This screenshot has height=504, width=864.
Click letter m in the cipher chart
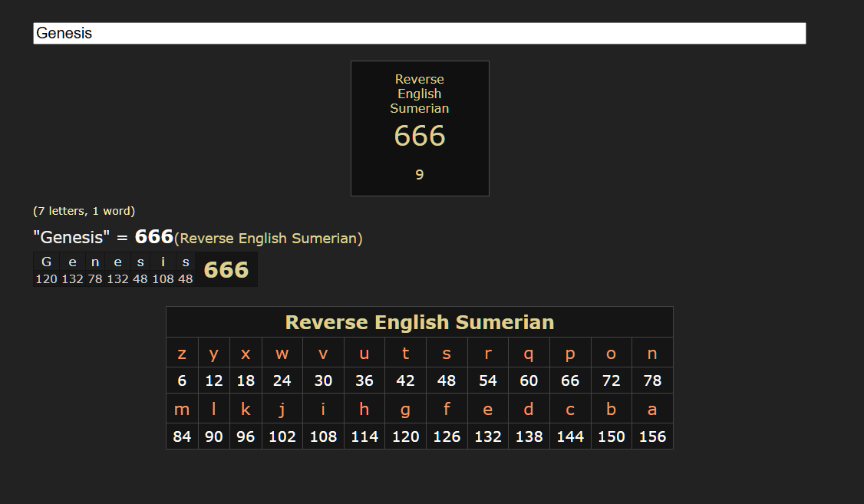(x=182, y=409)
